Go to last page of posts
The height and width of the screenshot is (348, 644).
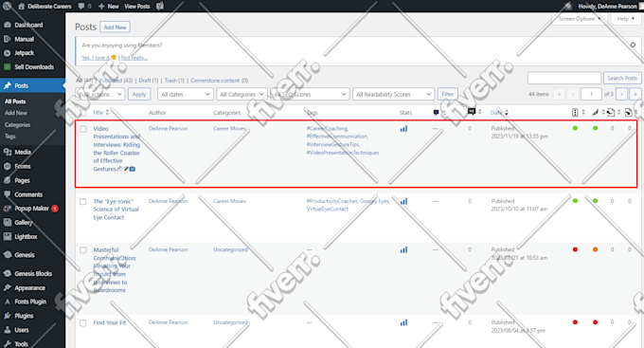635,94
